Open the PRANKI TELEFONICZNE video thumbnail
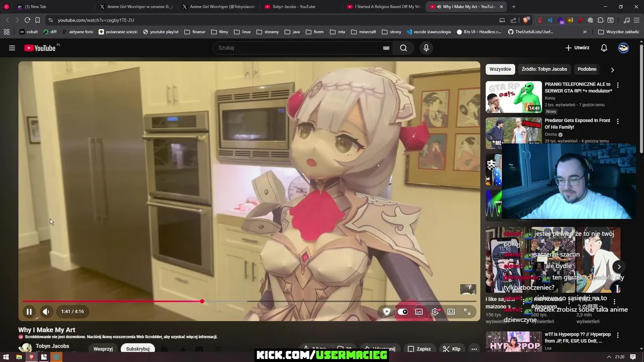Screen dimensions: 644x362 point(514,97)
